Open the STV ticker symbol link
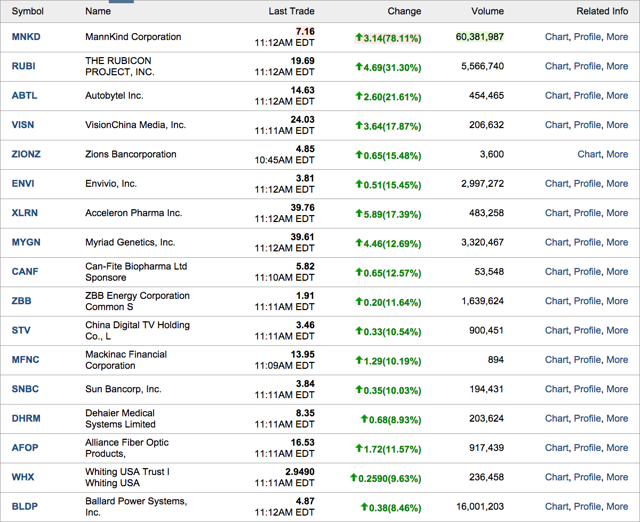640x522 pixels. [x=21, y=331]
